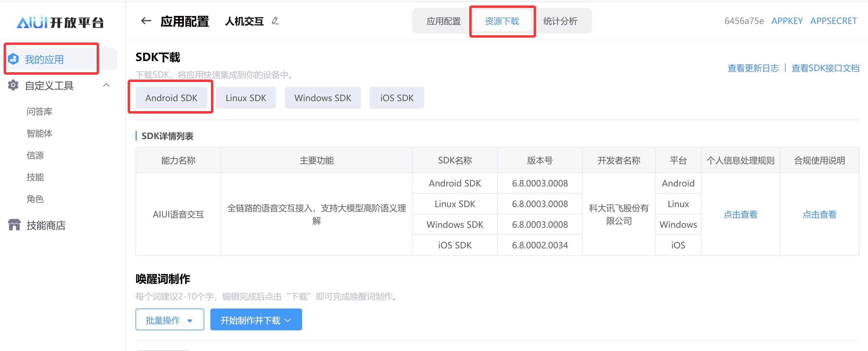
Task: Download the Linux SDK
Action: tap(246, 98)
